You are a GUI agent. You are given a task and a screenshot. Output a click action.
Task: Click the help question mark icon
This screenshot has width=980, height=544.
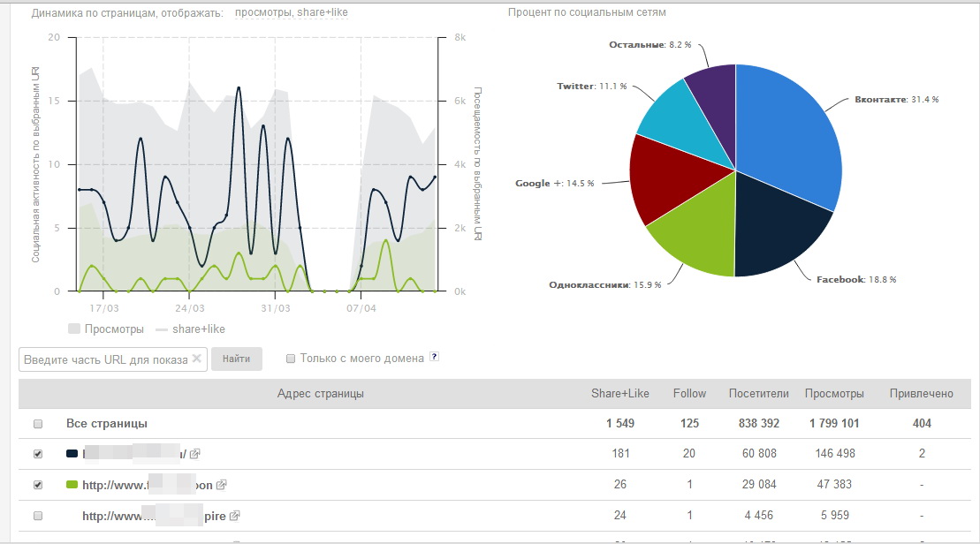pyautogui.click(x=434, y=358)
